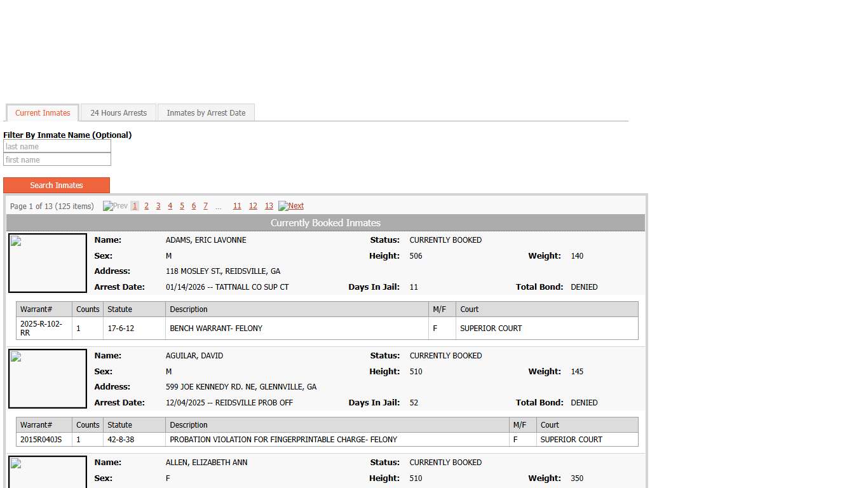Open page 11 of inmate results
The width and height of the screenshot is (868, 488).
tap(237, 206)
